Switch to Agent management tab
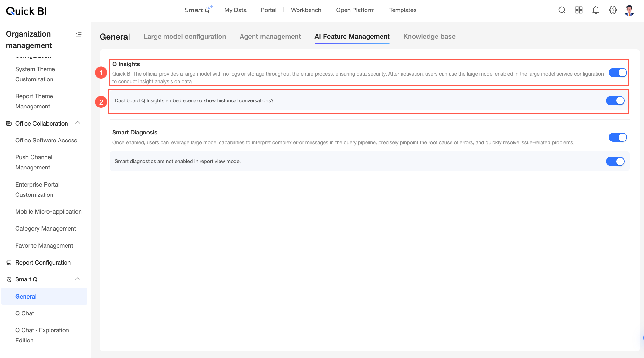644x358 pixels. click(270, 37)
